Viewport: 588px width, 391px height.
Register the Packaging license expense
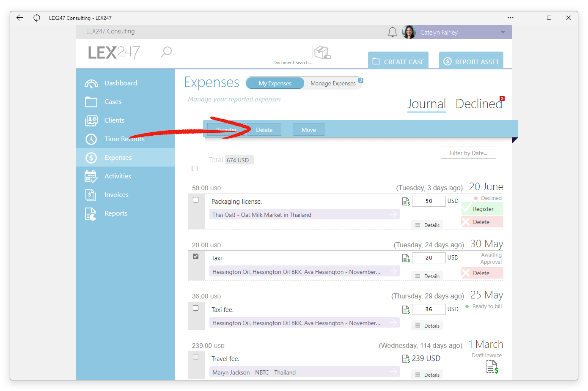(482, 209)
